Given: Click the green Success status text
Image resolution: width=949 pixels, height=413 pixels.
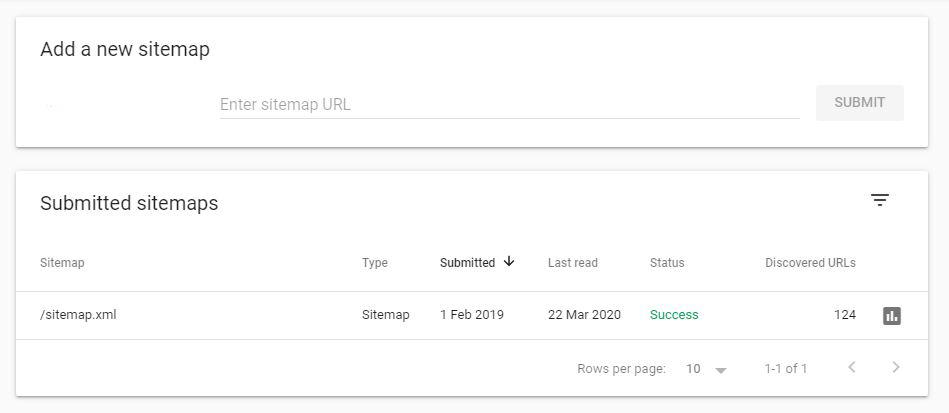Looking at the screenshot, I should point(674,315).
